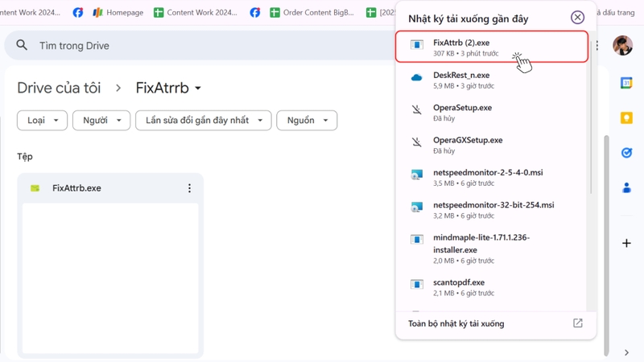The width and height of the screenshot is (644, 362).
Task: Open the Order Content BigB bookmark
Action: 312,12
